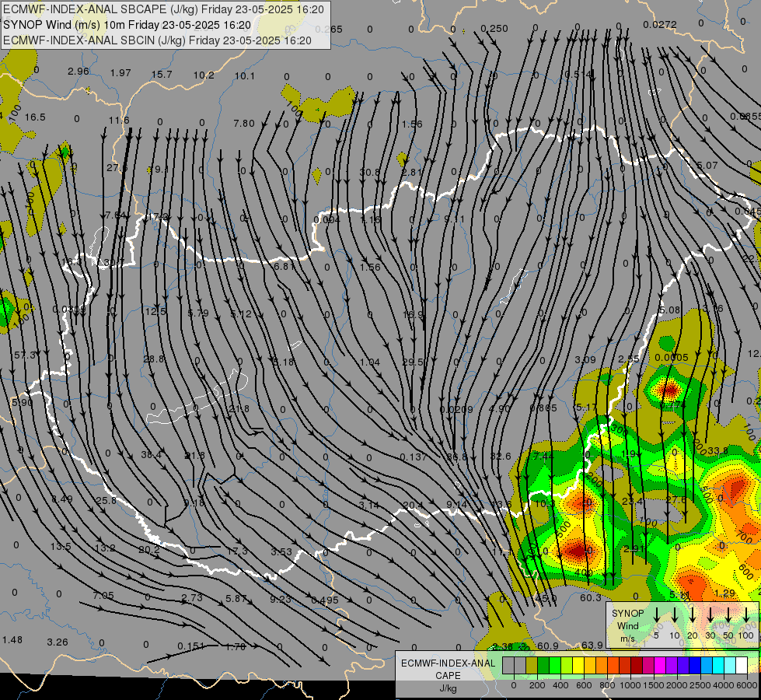Image resolution: width=761 pixels, height=700 pixels.
Task: Click the m/s unit in wind legend
Action: coord(627,639)
